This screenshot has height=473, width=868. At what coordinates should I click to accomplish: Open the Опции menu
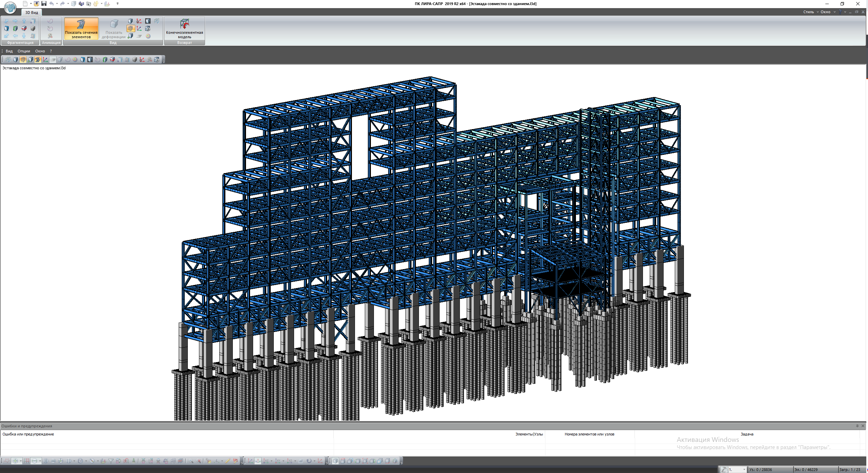(x=24, y=51)
